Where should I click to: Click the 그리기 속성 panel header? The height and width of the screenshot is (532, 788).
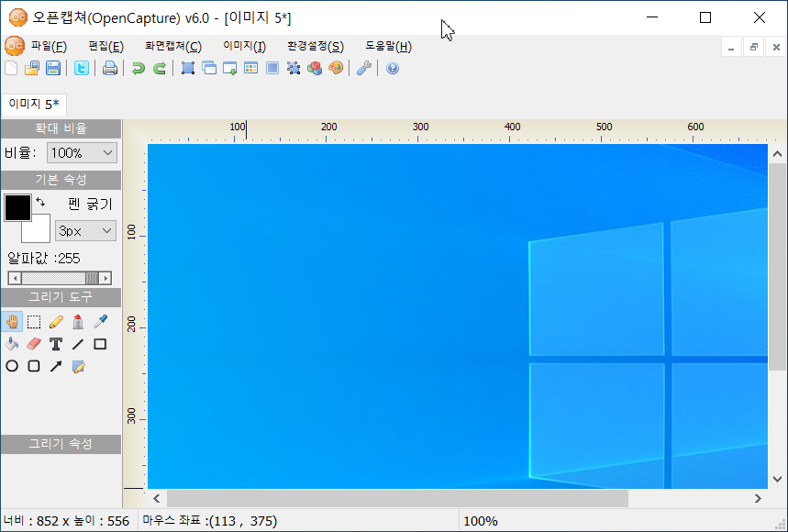tap(61, 444)
